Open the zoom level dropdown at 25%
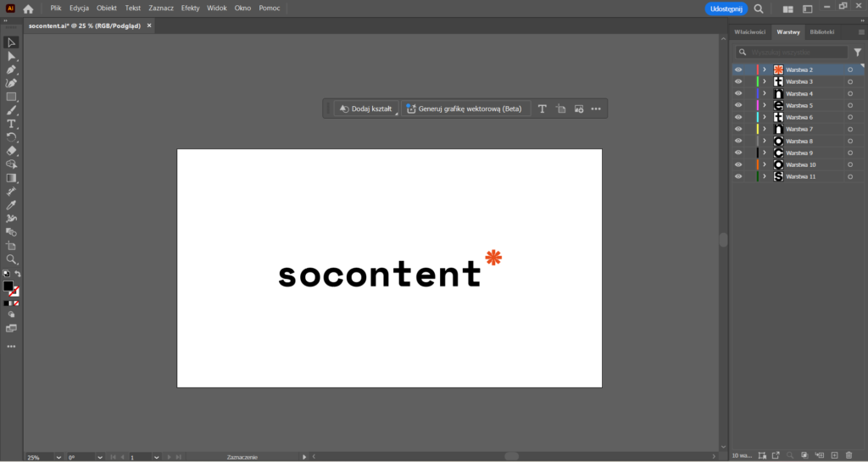The height and width of the screenshot is (462, 868). (x=58, y=458)
